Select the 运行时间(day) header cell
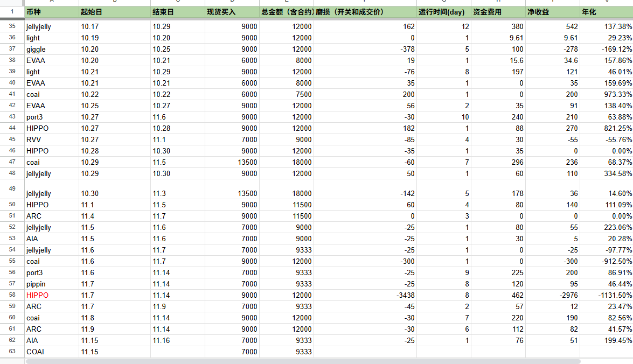 pos(444,12)
